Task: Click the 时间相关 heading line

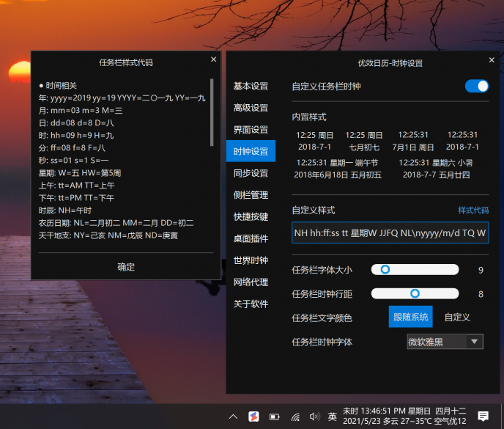Action: coord(58,86)
